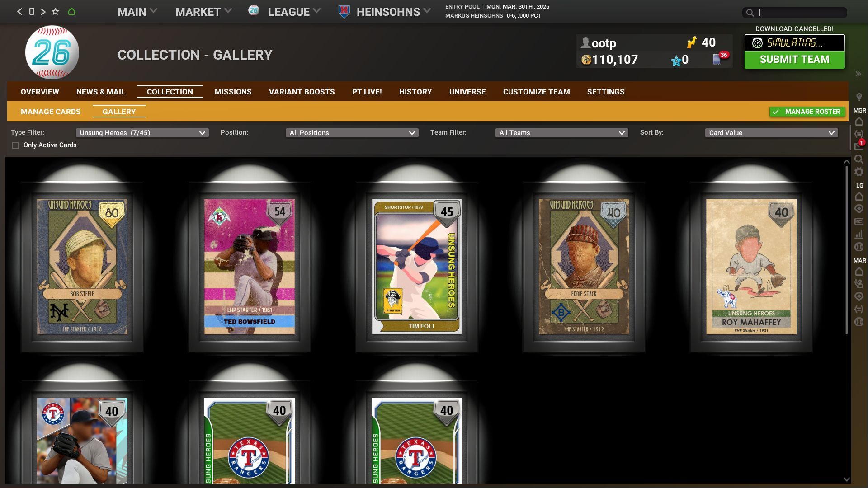Screen dimensions: 868x488
Task: Click the MAR diamond field icon
Action: point(859,296)
